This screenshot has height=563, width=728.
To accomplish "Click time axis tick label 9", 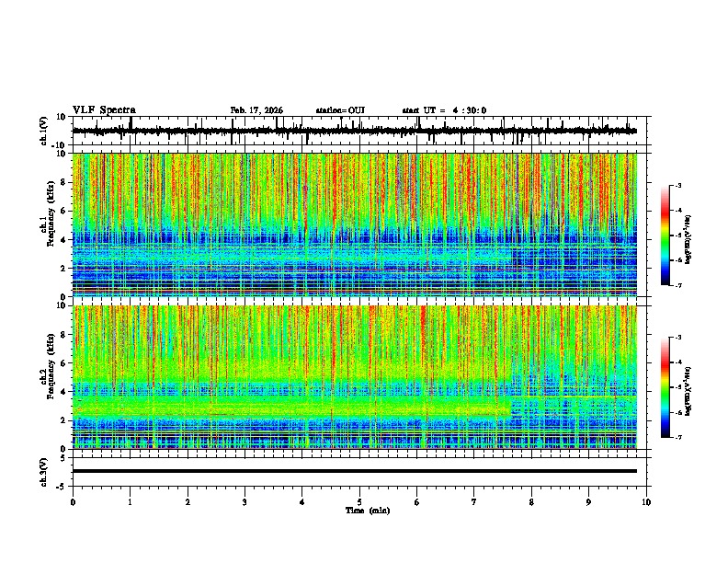I will pyautogui.click(x=588, y=502).
